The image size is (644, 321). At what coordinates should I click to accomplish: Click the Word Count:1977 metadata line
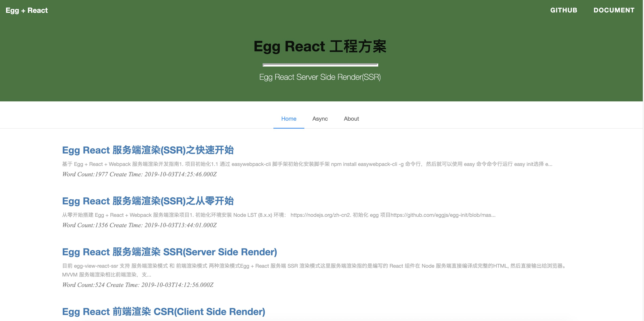[x=139, y=174]
